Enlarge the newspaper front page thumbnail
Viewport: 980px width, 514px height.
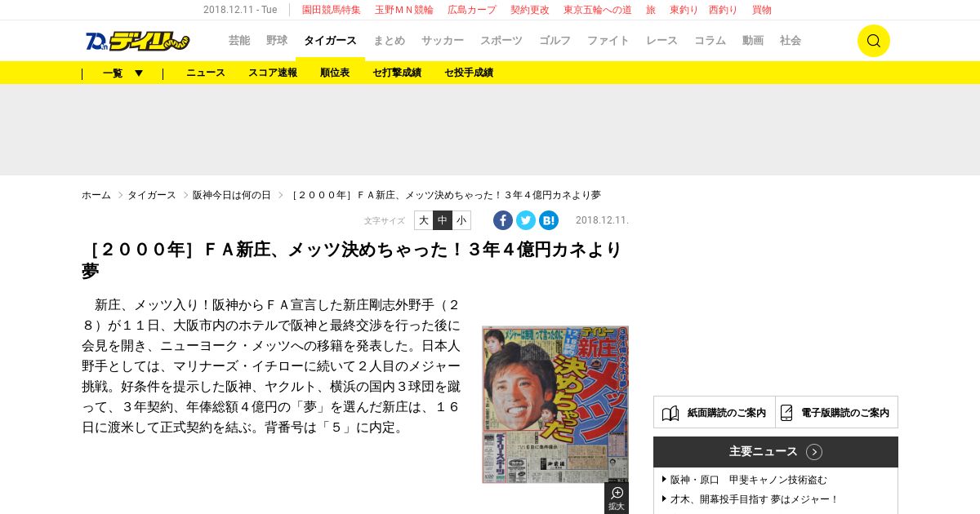pos(555,405)
